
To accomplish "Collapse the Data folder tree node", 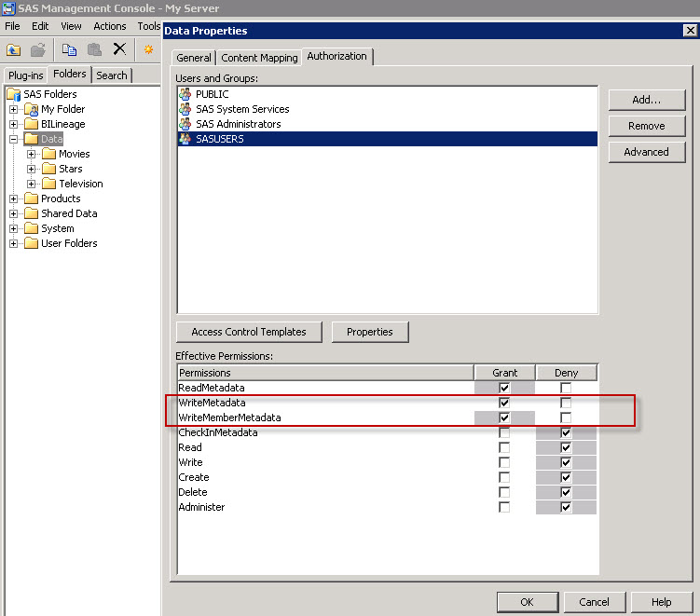I will point(14,139).
